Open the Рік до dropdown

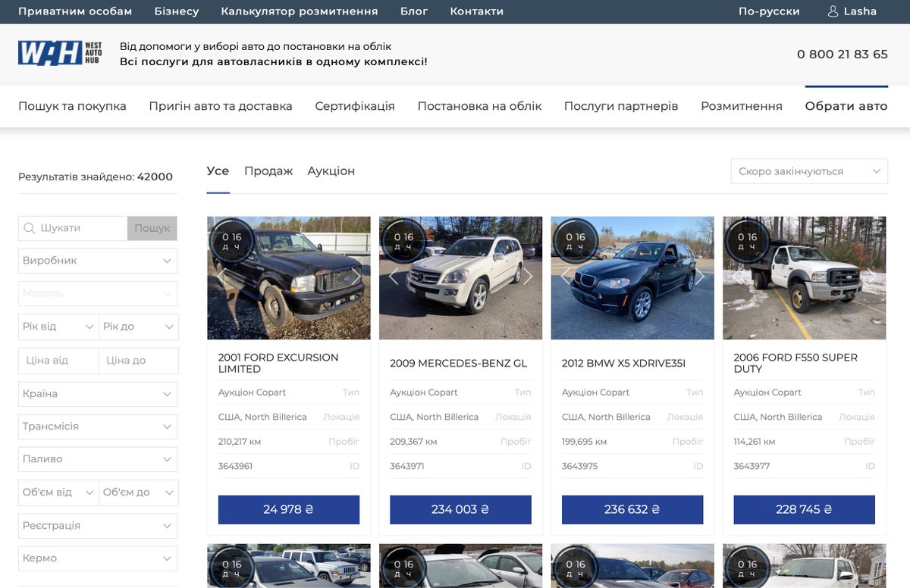139,327
